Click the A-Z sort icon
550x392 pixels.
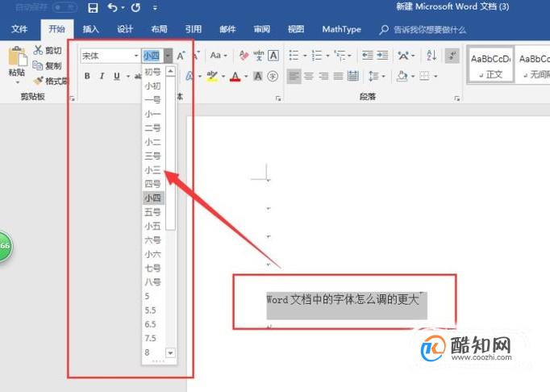[431, 55]
